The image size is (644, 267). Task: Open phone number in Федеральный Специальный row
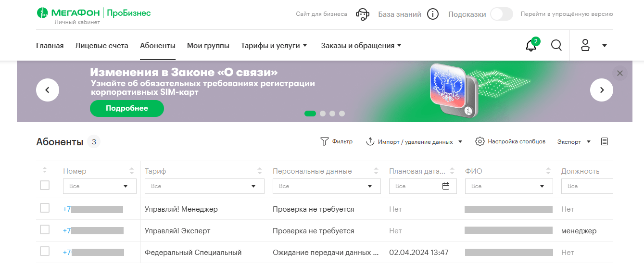94,253
